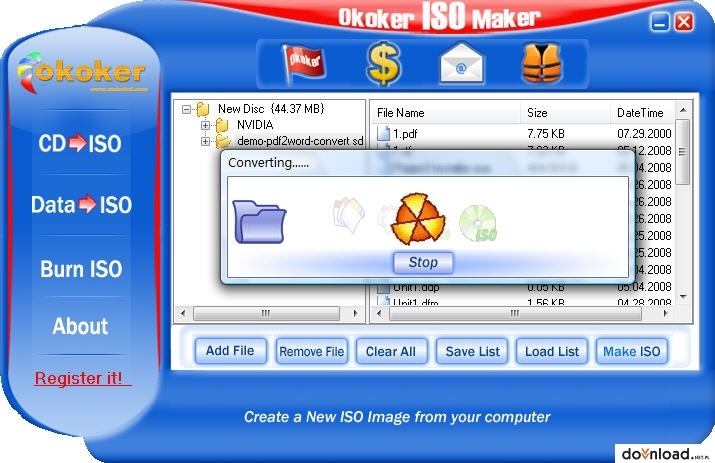
Task: Click the folder tree scroll left arrow
Action: click(183, 313)
